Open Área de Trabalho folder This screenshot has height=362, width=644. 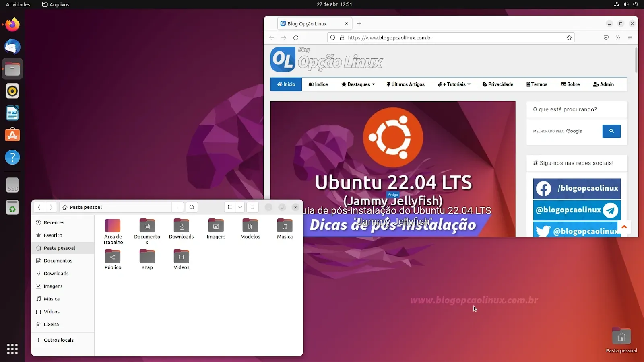(x=113, y=231)
